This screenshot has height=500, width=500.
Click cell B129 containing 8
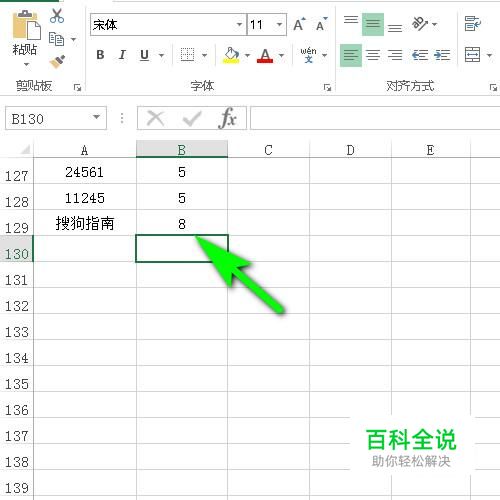182,223
